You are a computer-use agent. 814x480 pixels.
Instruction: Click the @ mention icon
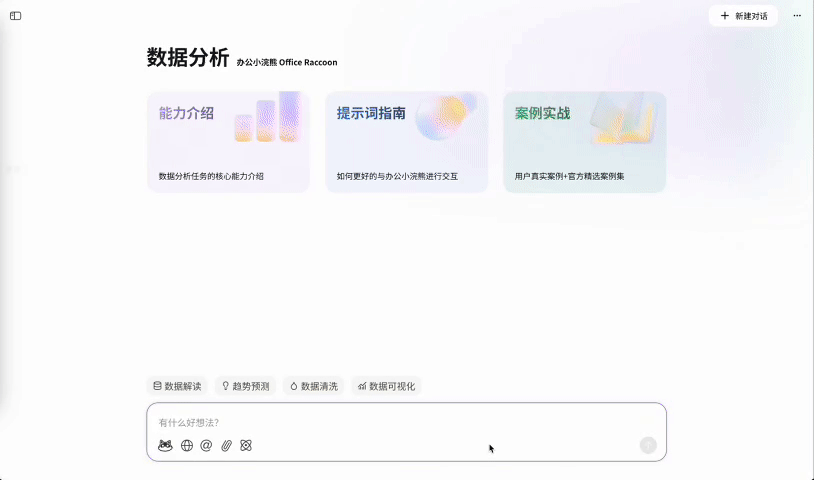pos(207,445)
